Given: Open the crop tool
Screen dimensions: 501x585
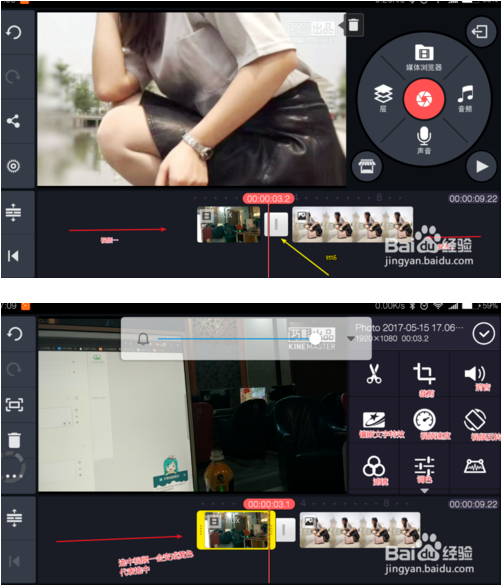Looking at the screenshot, I should pos(425,373).
